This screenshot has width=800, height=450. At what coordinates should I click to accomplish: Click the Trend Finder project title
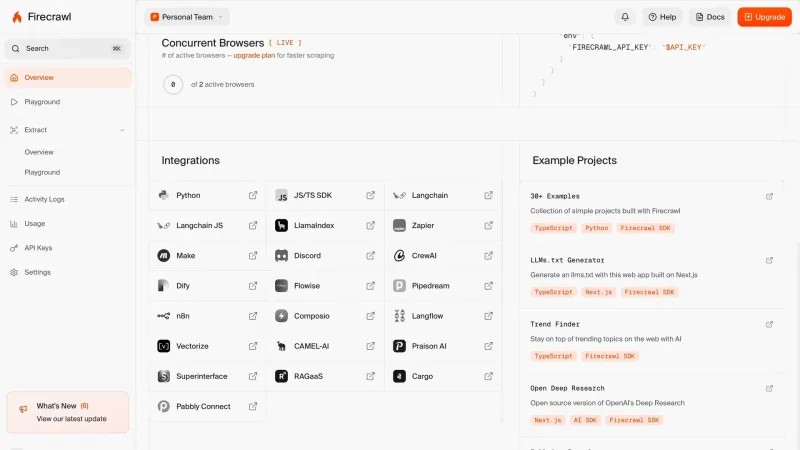pos(555,324)
